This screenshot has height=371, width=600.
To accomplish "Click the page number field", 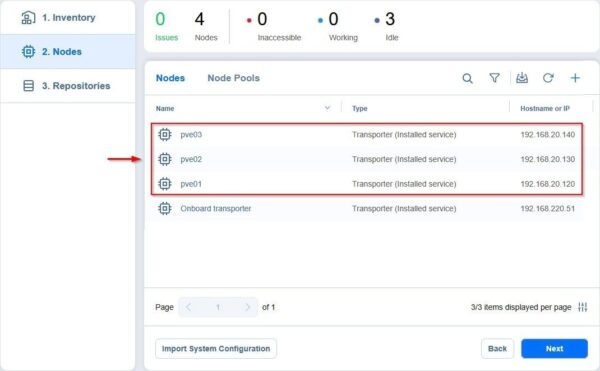I will point(218,307).
